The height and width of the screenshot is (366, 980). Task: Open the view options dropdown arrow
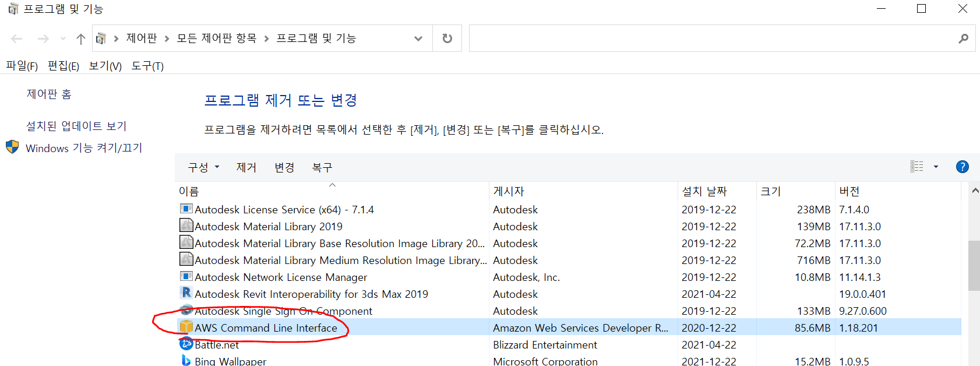pos(936,167)
